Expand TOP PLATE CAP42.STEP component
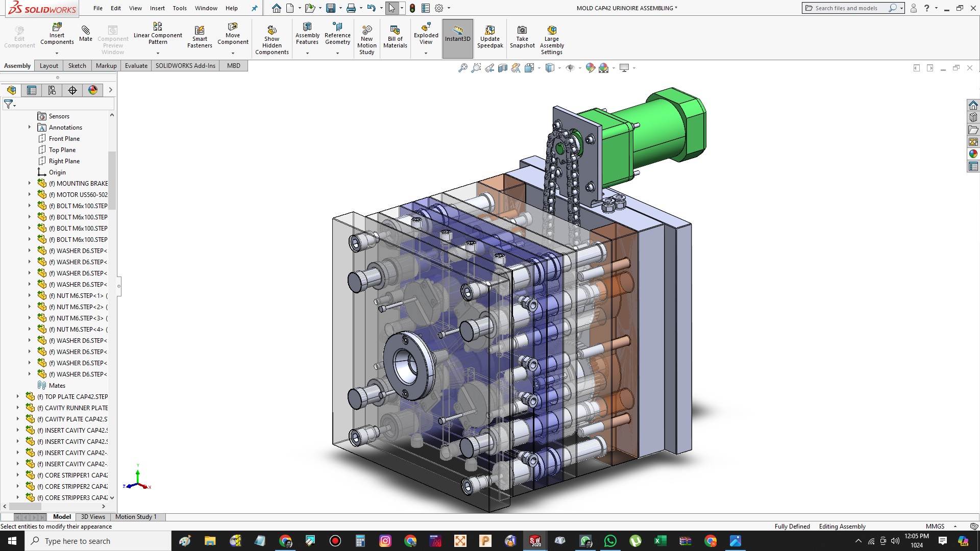Image resolution: width=980 pixels, height=551 pixels. coord(18,396)
